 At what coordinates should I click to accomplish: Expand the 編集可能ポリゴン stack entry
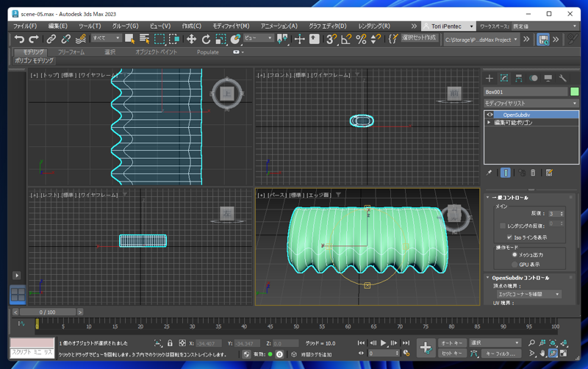489,123
